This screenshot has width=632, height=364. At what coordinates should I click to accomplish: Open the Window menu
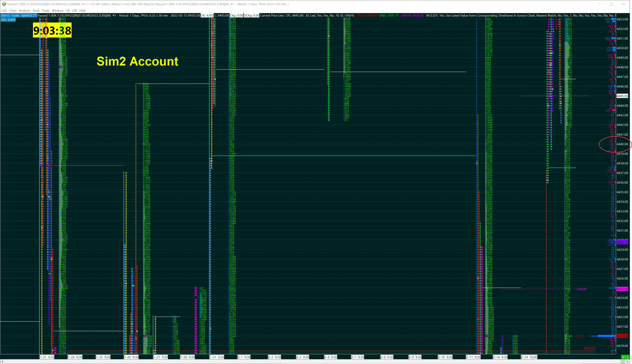58,10
